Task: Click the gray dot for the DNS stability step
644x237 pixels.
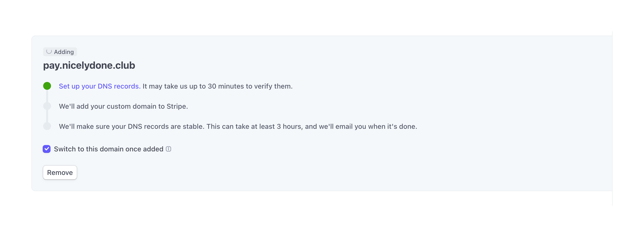Action: (47, 126)
